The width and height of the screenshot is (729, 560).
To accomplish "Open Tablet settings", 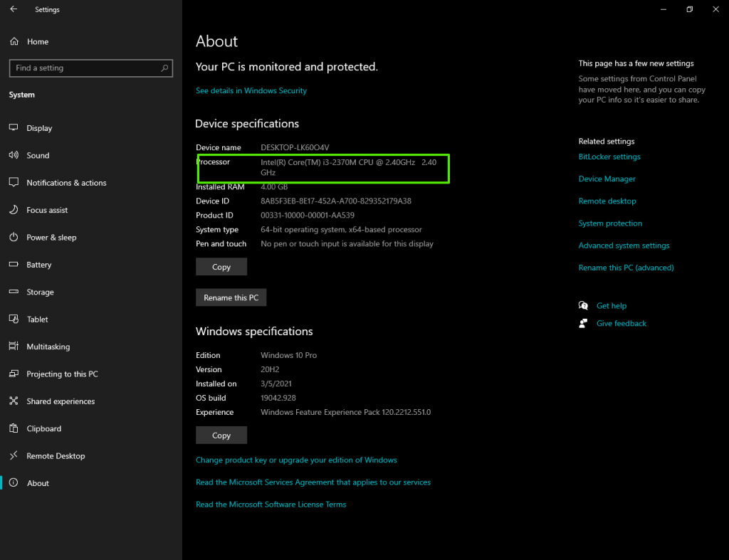I will coord(37,319).
